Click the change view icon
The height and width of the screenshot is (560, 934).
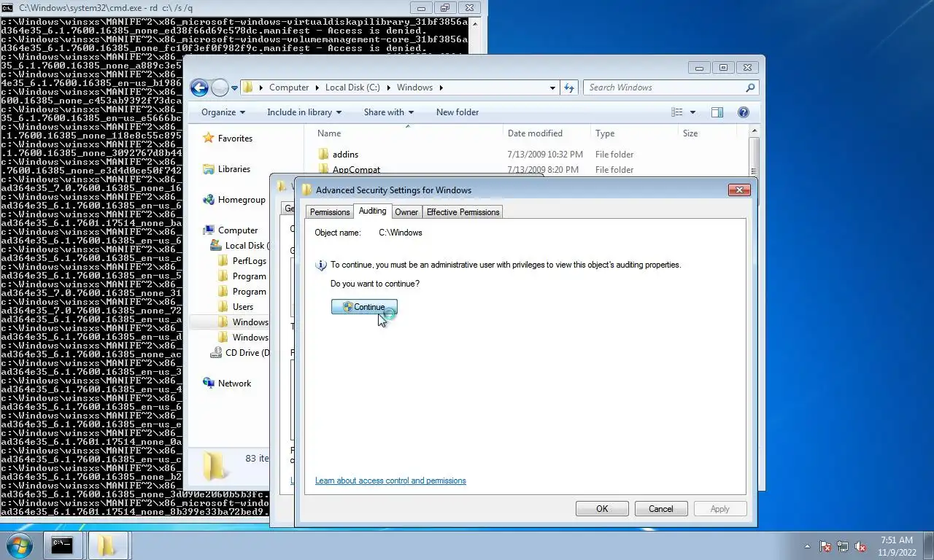pos(677,112)
